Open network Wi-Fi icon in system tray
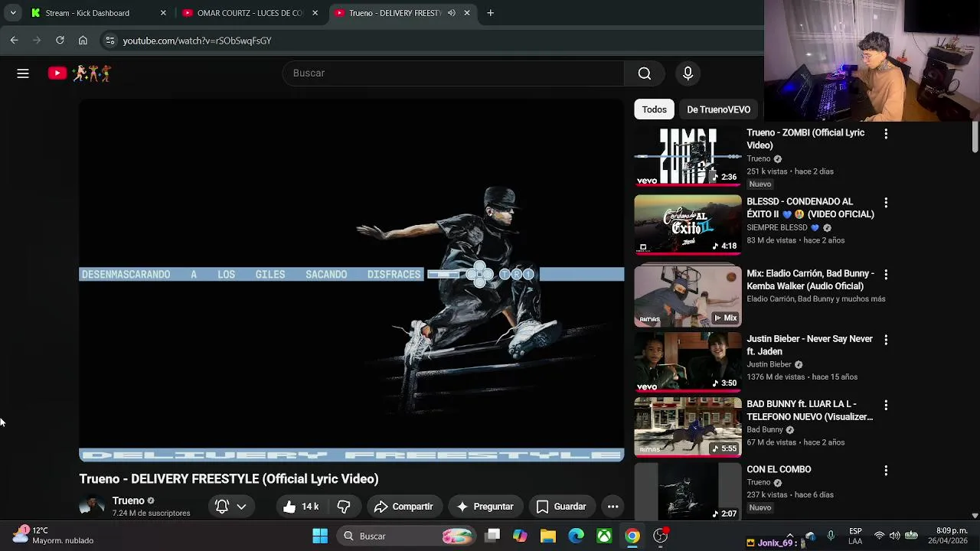This screenshot has width=980, height=551. [880, 536]
